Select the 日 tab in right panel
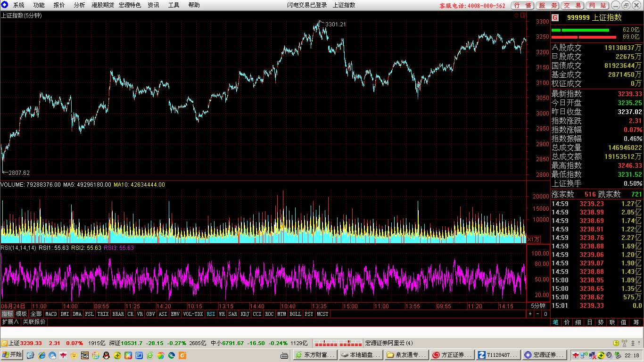644x362 pixels. pos(590,322)
